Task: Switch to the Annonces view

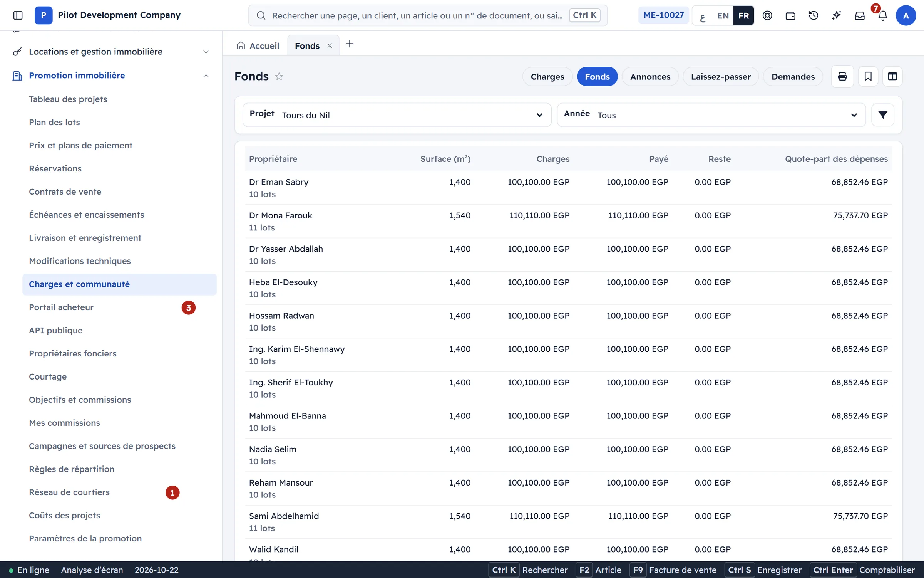Action: tap(650, 76)
